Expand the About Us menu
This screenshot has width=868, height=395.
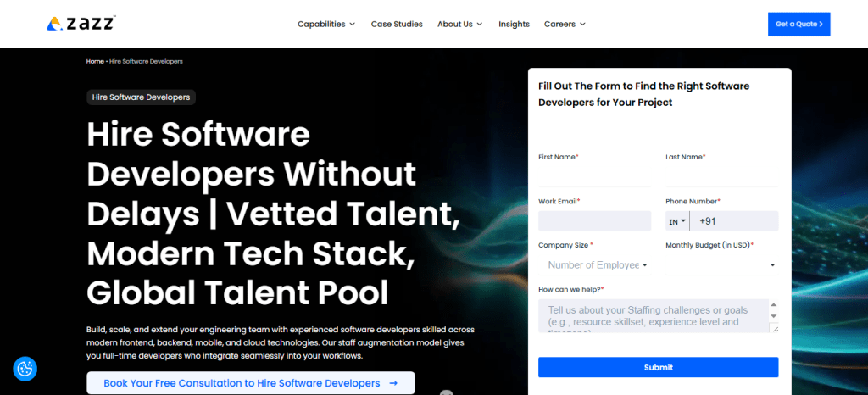[x=459, y=24]
